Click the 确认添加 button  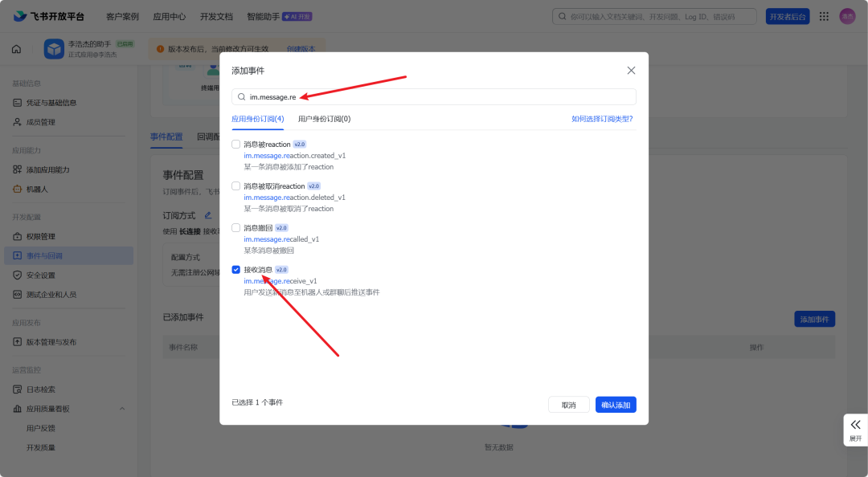[x=616, y=404]
